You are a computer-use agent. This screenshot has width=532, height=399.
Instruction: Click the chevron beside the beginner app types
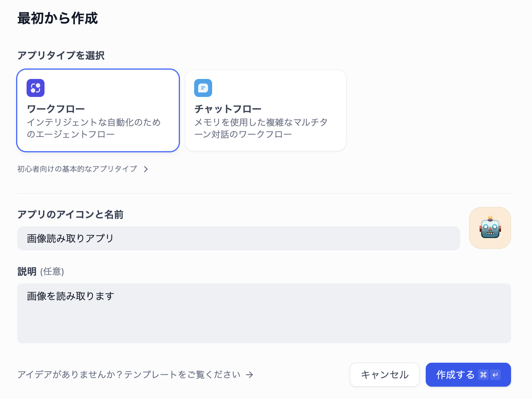[146, 169]
